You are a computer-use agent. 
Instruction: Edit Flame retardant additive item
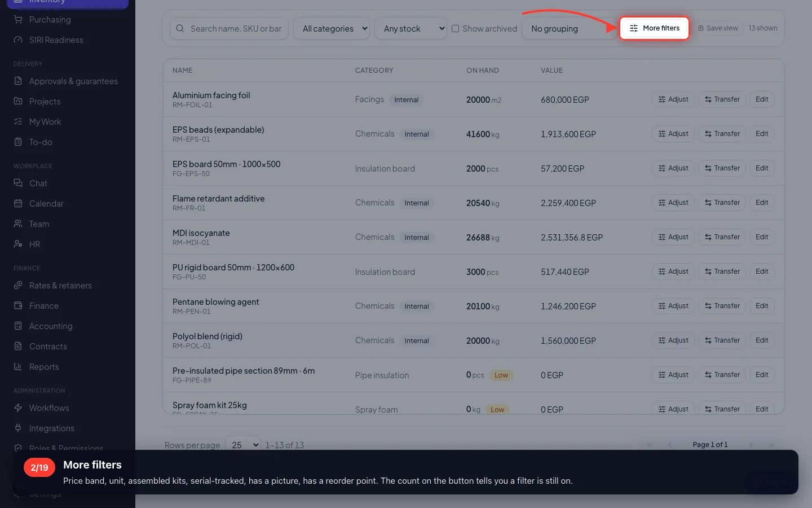coord(762,203)
